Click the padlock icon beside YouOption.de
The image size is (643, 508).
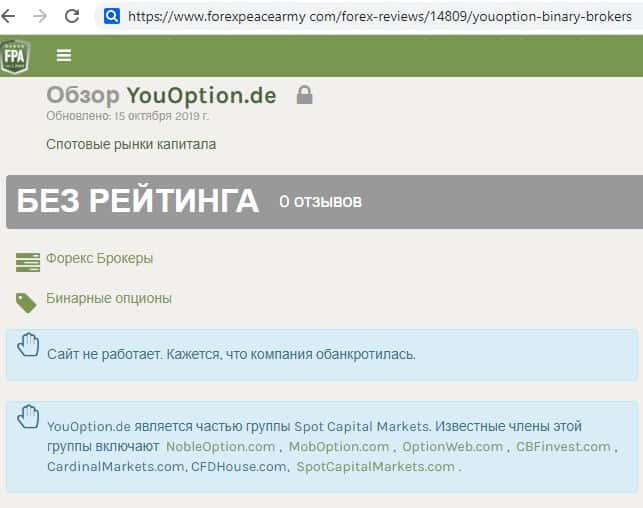pyautogui.click(x=304, y=95)
